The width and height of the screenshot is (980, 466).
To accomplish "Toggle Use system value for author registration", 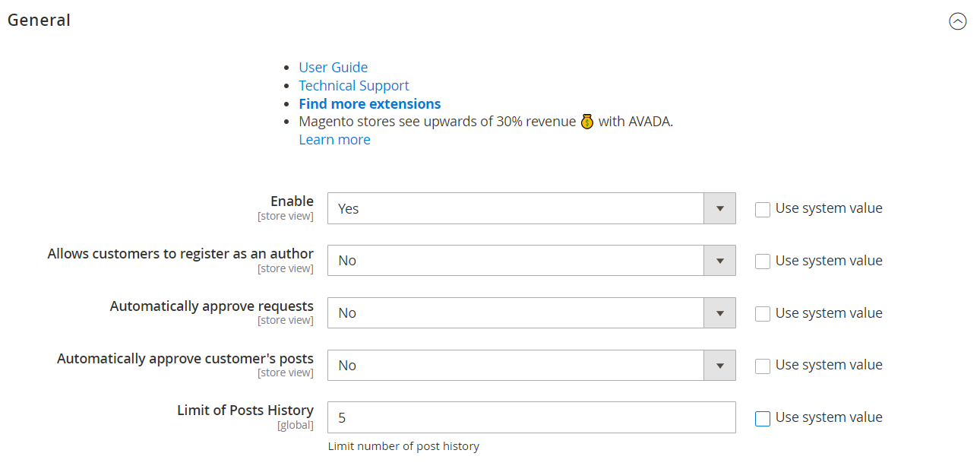I will 763,262.
